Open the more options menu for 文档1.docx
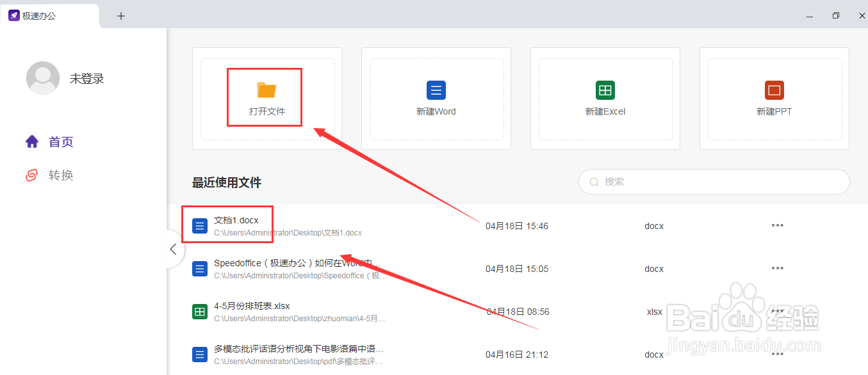This screenshot has width=868, height=375. tap(777, 225)
